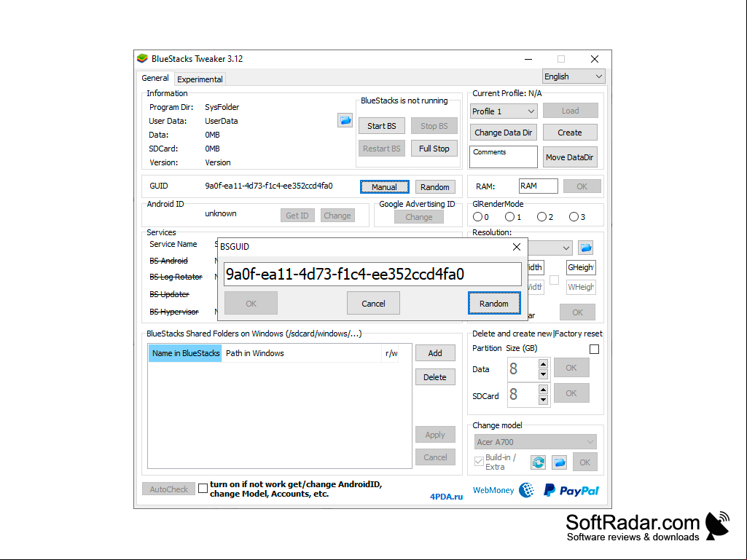Select GlRenderMode option 0
Image resolution: width=747 pixels, height=560 pixels.
tap(477, 217)
